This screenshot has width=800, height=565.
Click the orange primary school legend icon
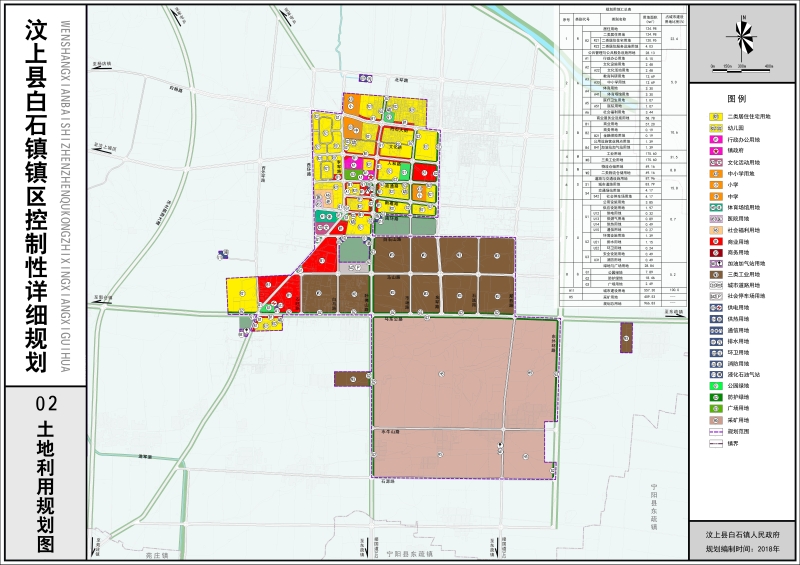click(715, 184)
